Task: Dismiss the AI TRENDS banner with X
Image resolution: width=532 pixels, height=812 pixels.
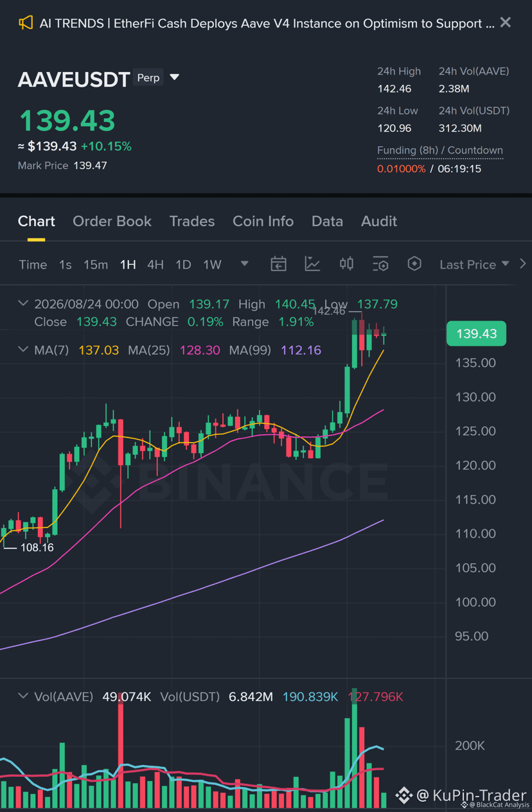Action: coord(506,22)
